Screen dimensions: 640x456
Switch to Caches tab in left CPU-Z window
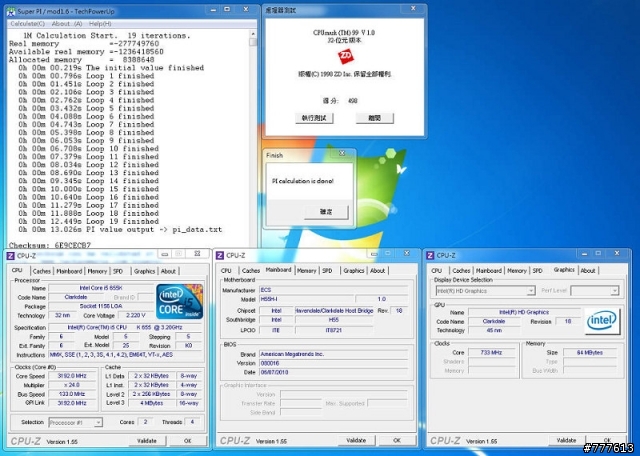coord(42,271)
